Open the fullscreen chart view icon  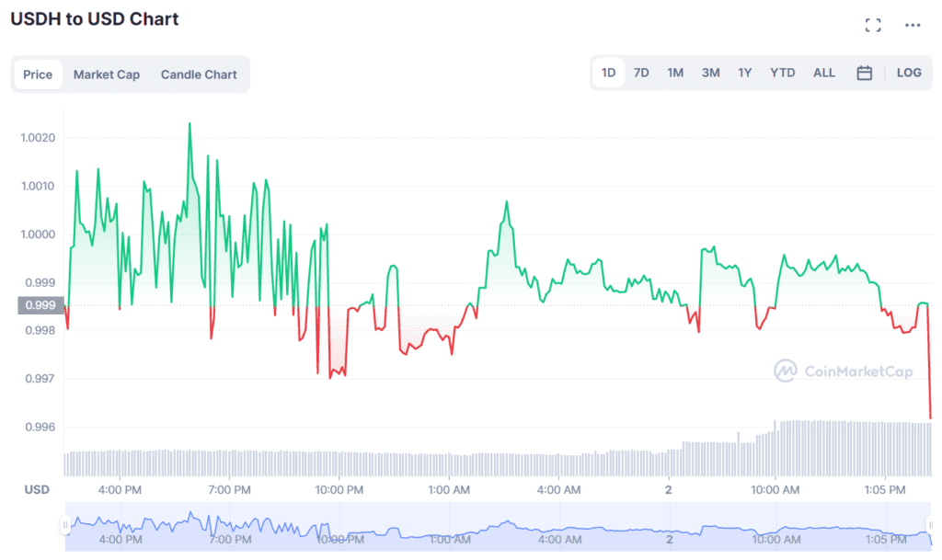[x=873, y=25]
